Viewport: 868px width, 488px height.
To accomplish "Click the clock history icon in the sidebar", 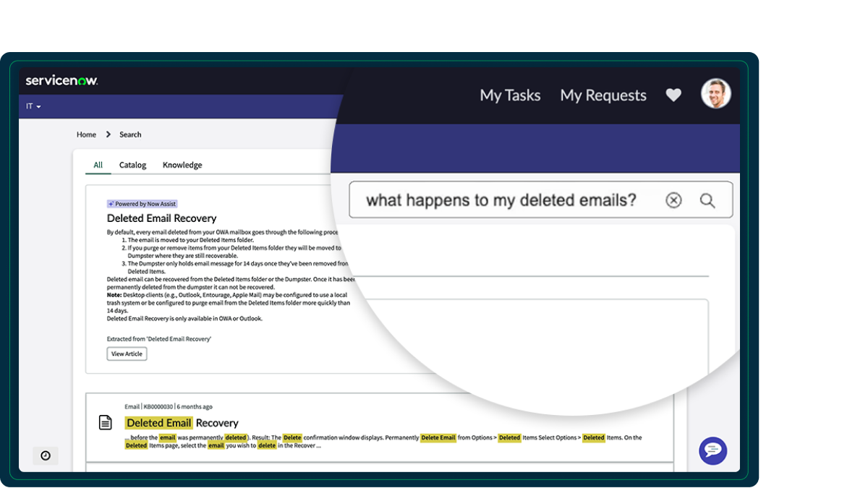I will click(x=46, y=455).
